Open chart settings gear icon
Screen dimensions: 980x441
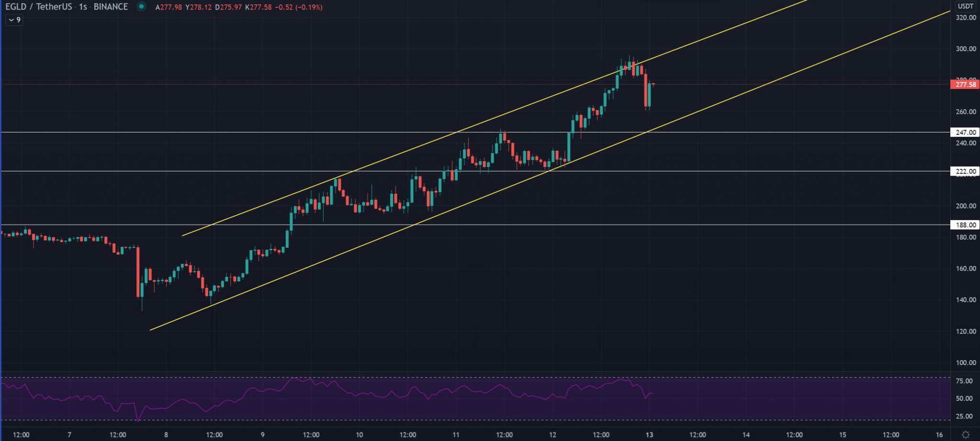click(966, 435)
